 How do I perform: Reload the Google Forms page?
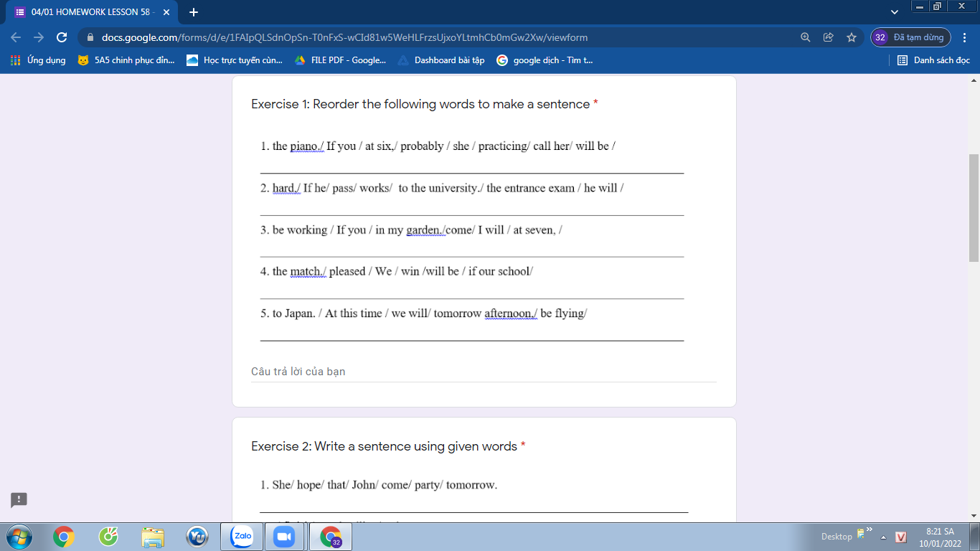pyautogui.click(x=62, y=37)
